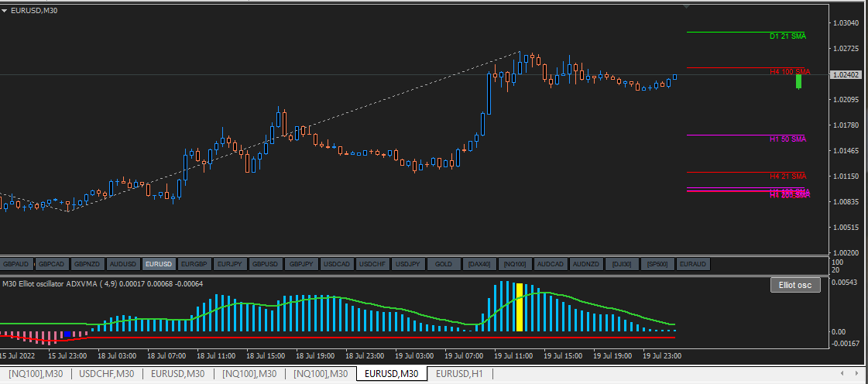Click the H4 100 SMA label

pos(790,72)
